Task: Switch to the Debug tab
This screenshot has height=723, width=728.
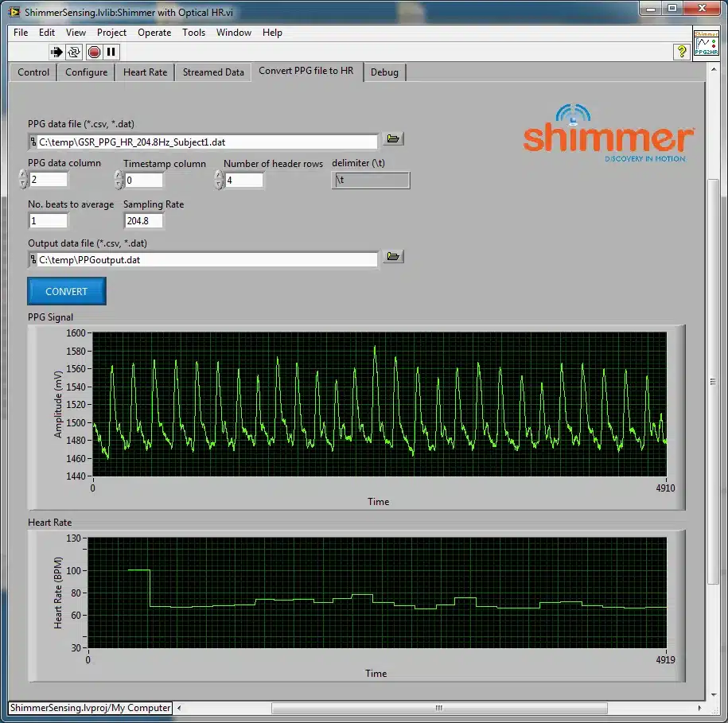Action: pos(384,72)
